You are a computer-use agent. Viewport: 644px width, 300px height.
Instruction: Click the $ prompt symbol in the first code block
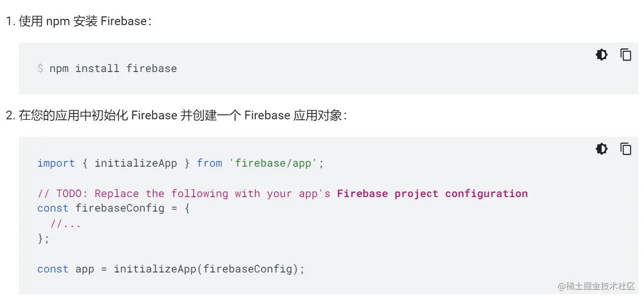click(40, 69)
